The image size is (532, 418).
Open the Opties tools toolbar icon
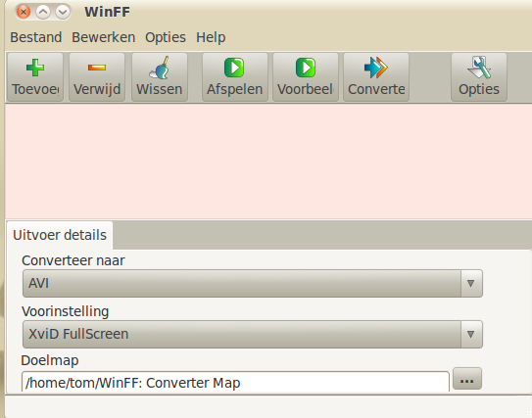point(479,68)
